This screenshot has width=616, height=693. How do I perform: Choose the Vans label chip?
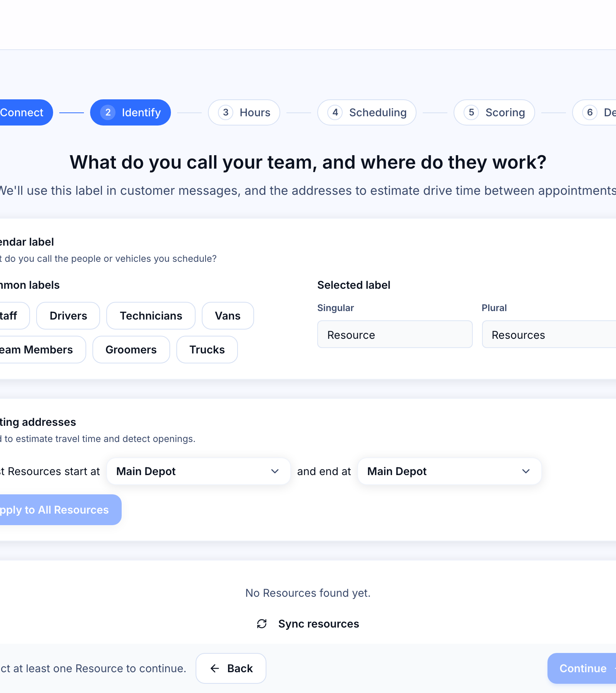click(228, 316)
